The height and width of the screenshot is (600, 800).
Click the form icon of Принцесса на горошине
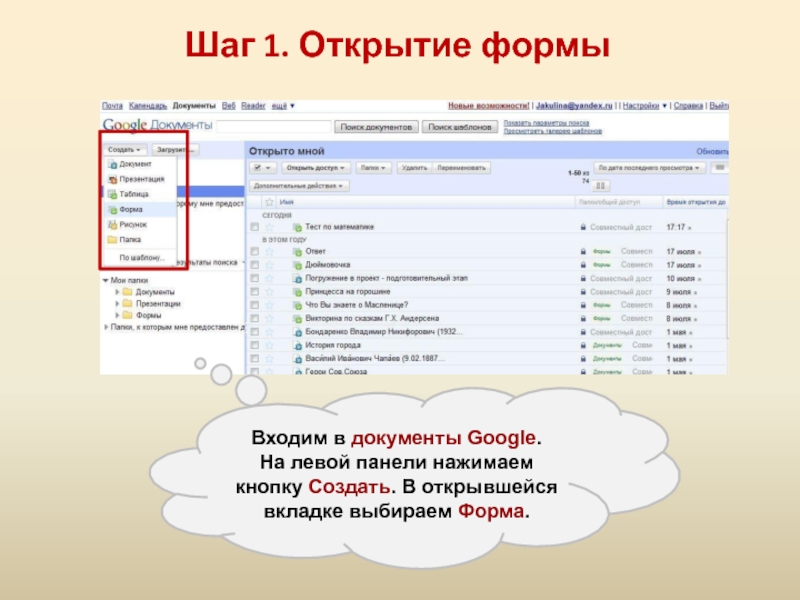(297, 292)
